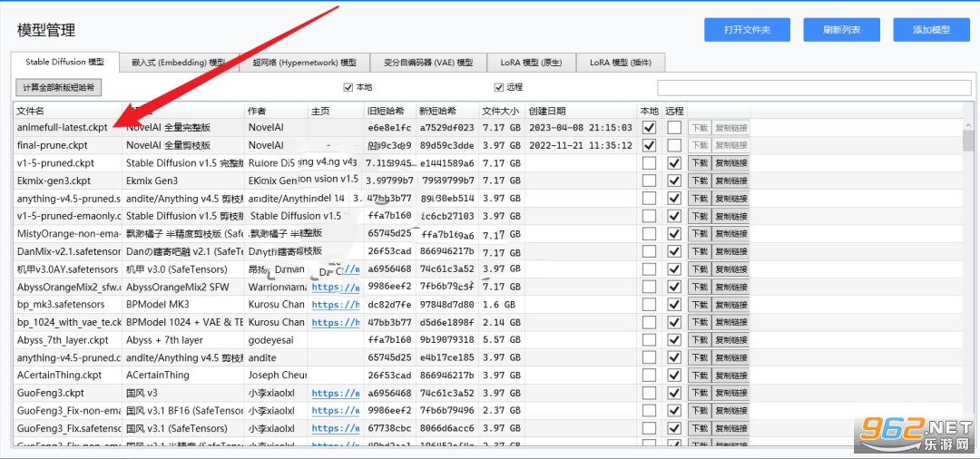Click 下载 for GuoFeng3.ckpt
This screenshot has height=459, width=980.
coord(700,394)
